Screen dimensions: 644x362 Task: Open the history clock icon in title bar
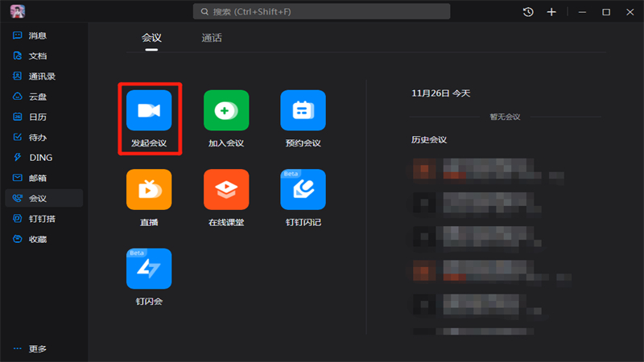[x=528, y=12]
